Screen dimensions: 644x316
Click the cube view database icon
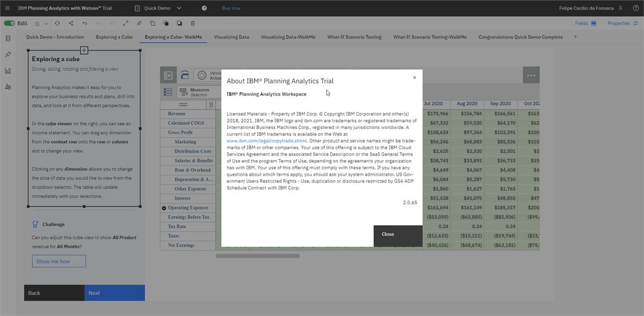pyautogui.click(x=185, y=75)
